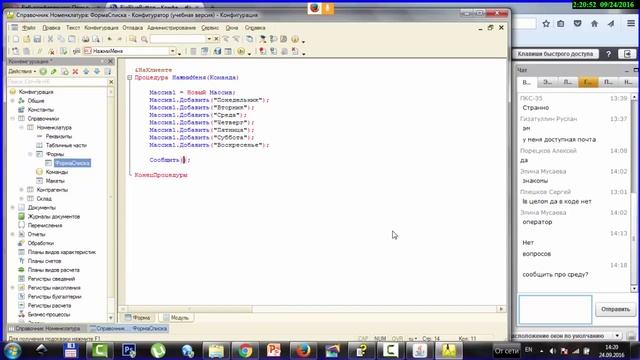Open the search text dropdown arrow in toolbar
The height and width of the screenshot is (360, 640).
pos(209,39)
